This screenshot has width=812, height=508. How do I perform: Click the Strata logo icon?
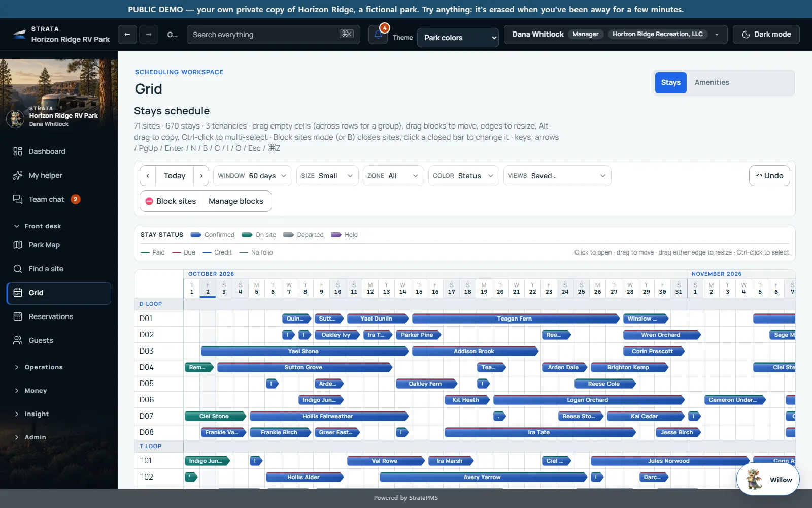pos(19,34)
